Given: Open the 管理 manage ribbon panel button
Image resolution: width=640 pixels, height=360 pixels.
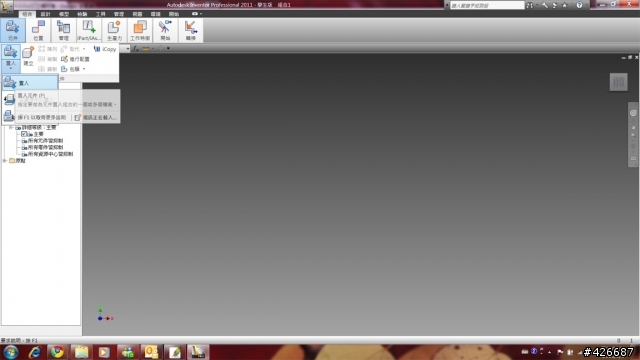Looking at the screenshot, I should coord(63,30).
